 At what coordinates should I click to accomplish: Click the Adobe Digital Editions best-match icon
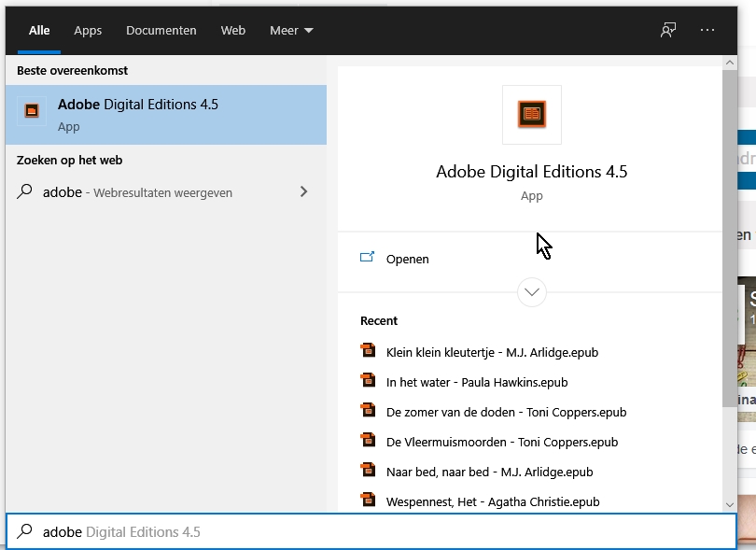click(32, 111)
